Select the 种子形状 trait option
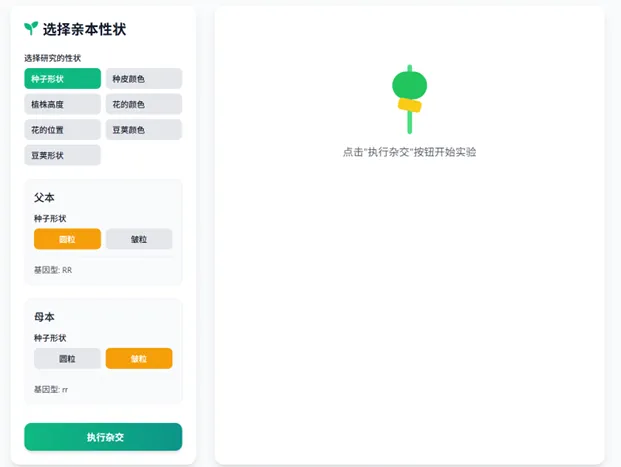 coord(63,79)
